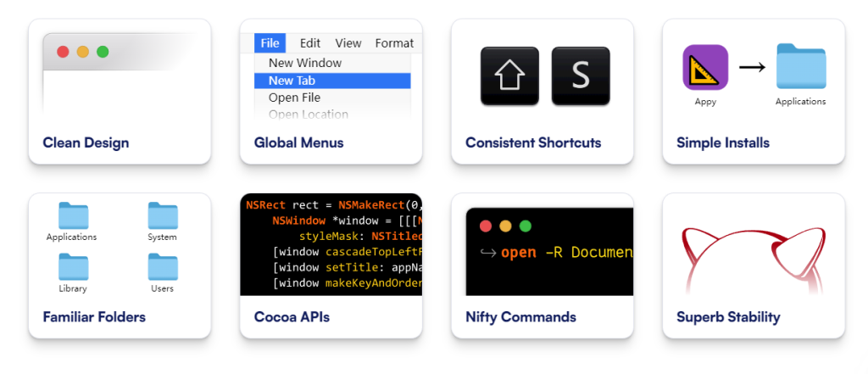Click the Cocoa APIs code thumbnail
The height and width of the screenshot is (374, 868).
point(331,244)
